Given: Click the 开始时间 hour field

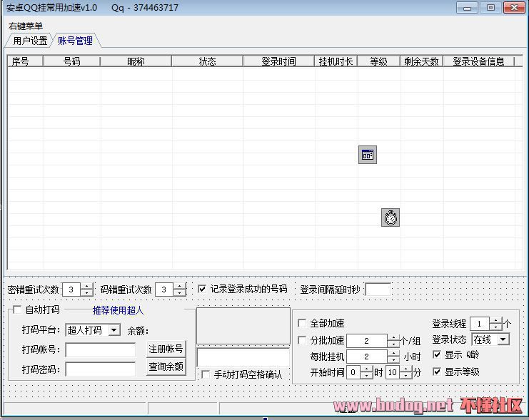Looking at the screenshot, I should click(x=353, y=372).
